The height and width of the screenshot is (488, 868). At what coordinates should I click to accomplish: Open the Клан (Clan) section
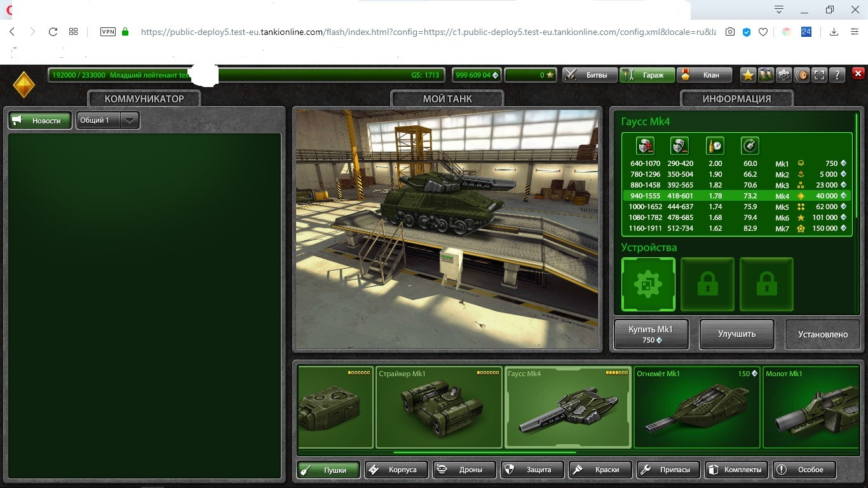[x=704, y=75]
